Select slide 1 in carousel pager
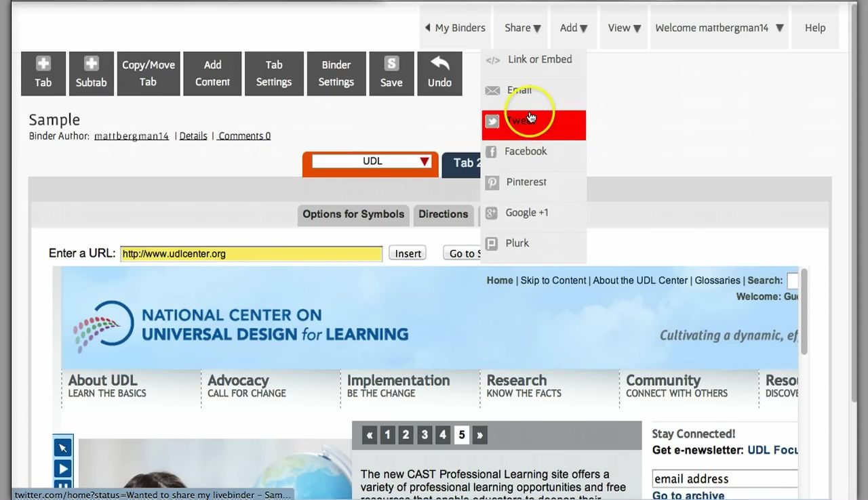This screenshot has width=868, height=500. [388, 435]
